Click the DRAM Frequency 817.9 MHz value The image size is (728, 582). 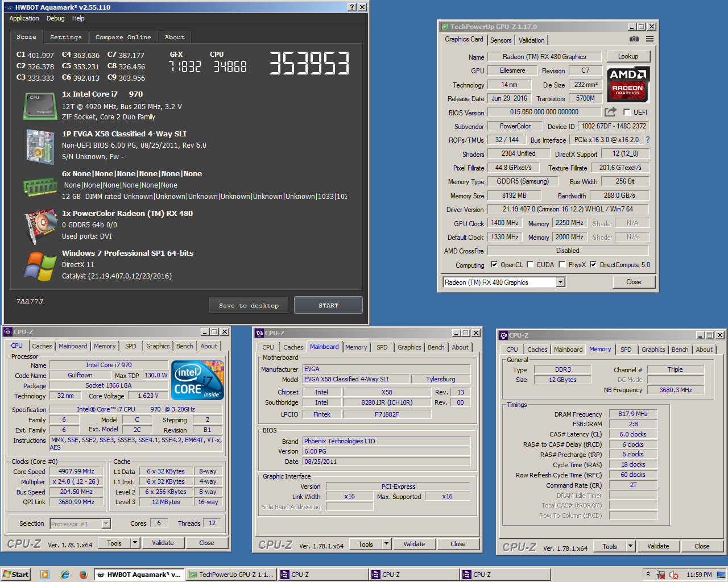(633, 414)
